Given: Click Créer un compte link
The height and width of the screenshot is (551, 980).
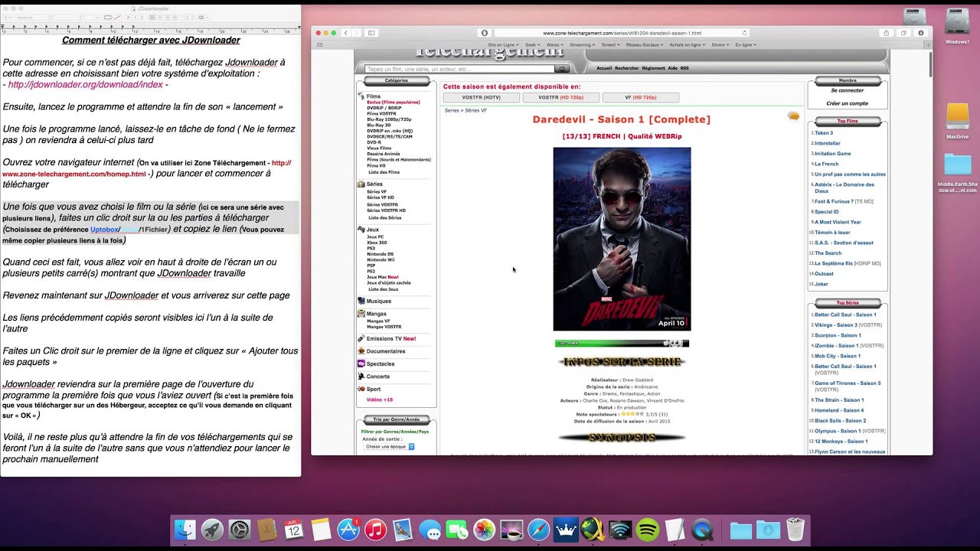Looking at the screenshot, I should 848,103.
